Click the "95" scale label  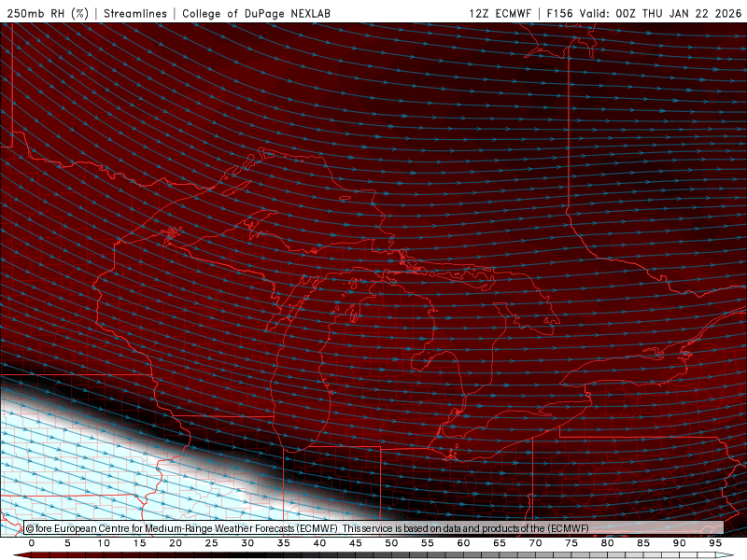(x=715, y=543)
